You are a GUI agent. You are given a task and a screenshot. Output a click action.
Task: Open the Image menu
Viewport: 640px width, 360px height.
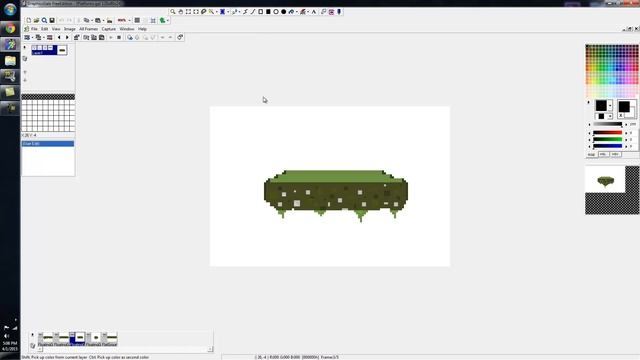tap(69, 29)
